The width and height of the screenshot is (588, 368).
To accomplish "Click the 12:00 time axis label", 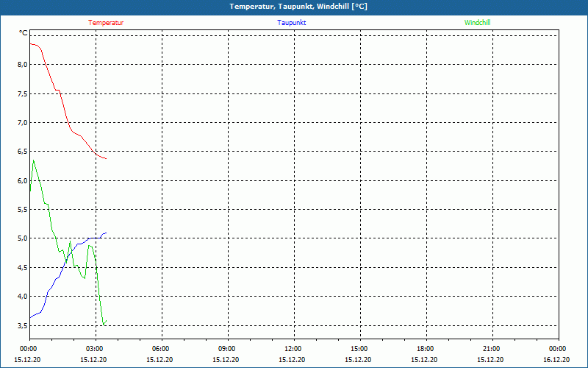I will (294, 349).
